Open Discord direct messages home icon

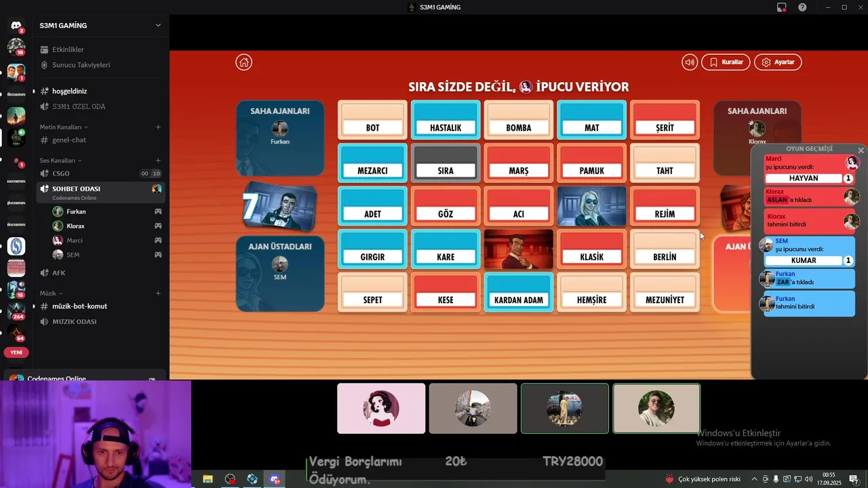[16, 25]
